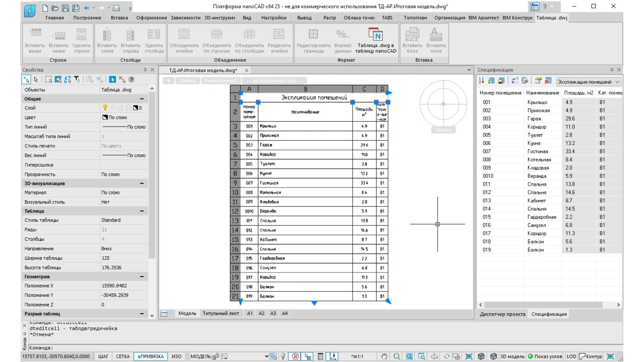Collapse the Общие properties section

pos(142,99)
